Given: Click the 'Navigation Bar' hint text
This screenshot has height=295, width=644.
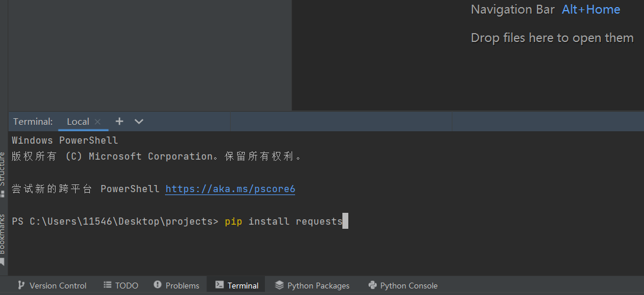Looking at the screenshot, I should coord(513,9).
